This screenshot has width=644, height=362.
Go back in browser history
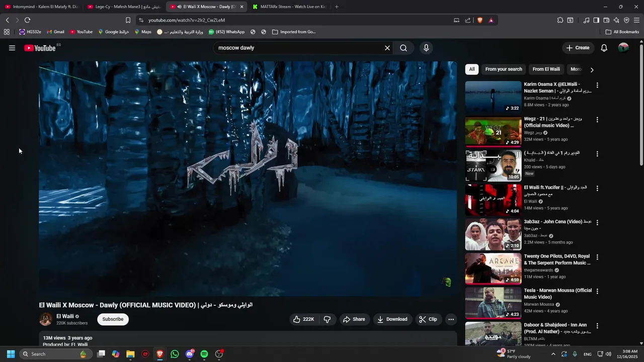tap(8, 20)
